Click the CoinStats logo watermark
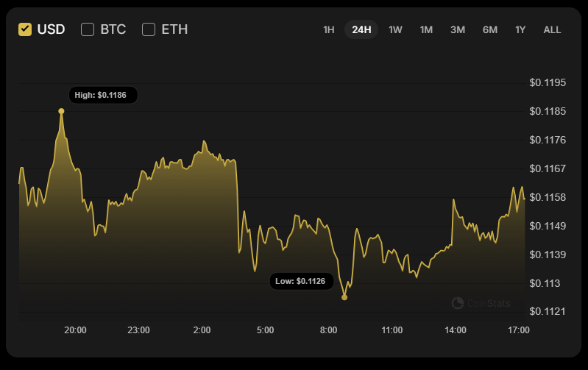588x370 pixels. point(481,303)
